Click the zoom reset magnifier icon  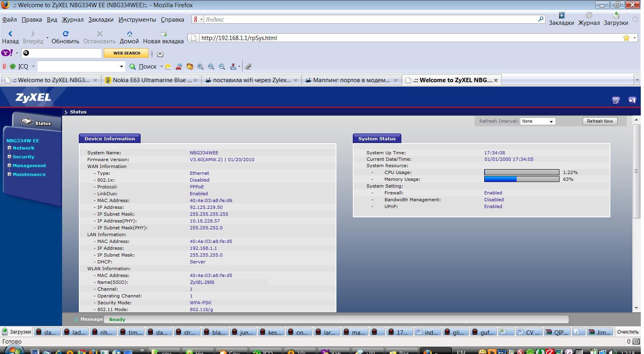coord(211,67)
